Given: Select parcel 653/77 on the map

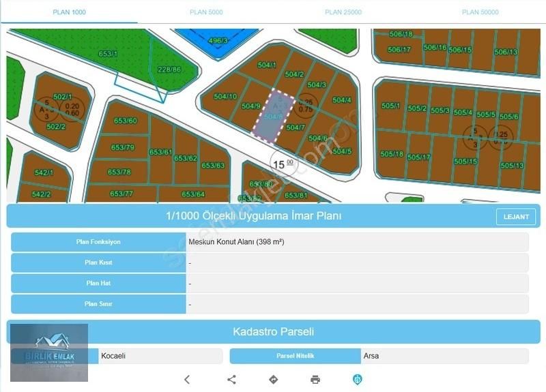Looking at the screenshot, I should pos(121,194).
